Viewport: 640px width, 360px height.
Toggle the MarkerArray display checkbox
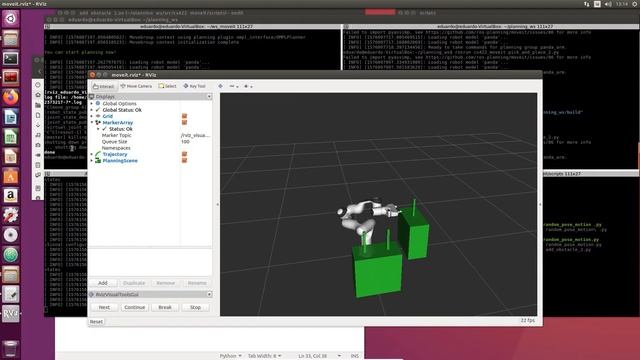(184, 122)
